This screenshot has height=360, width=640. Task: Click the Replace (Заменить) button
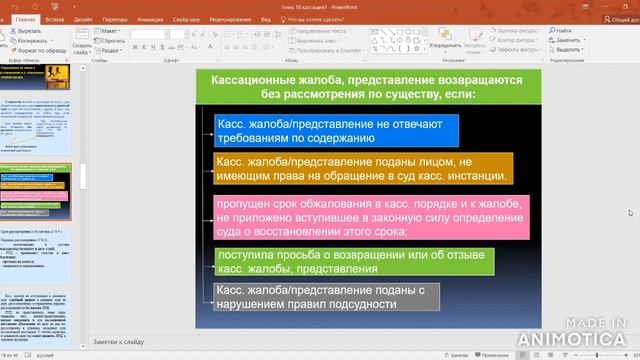click(x=567, y=40)
